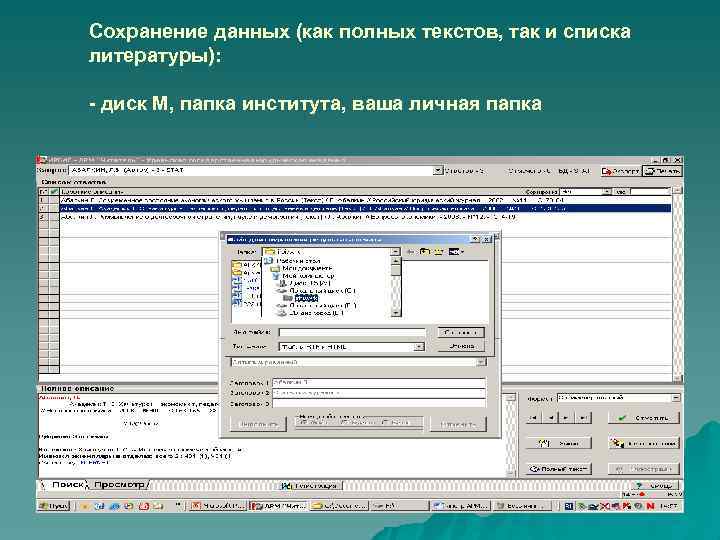The image size is (720, 540).
Task: Open the sort order dropdown above the results
Action: [607, 191]
